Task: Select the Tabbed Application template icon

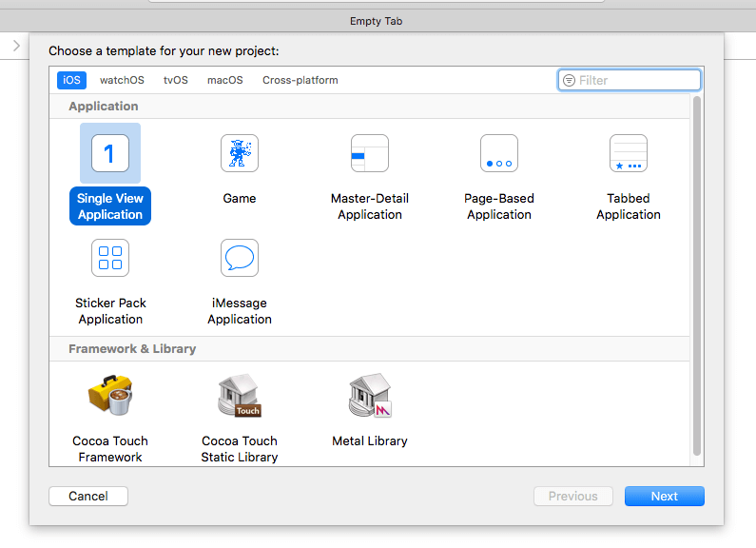Action: [629, 153]
